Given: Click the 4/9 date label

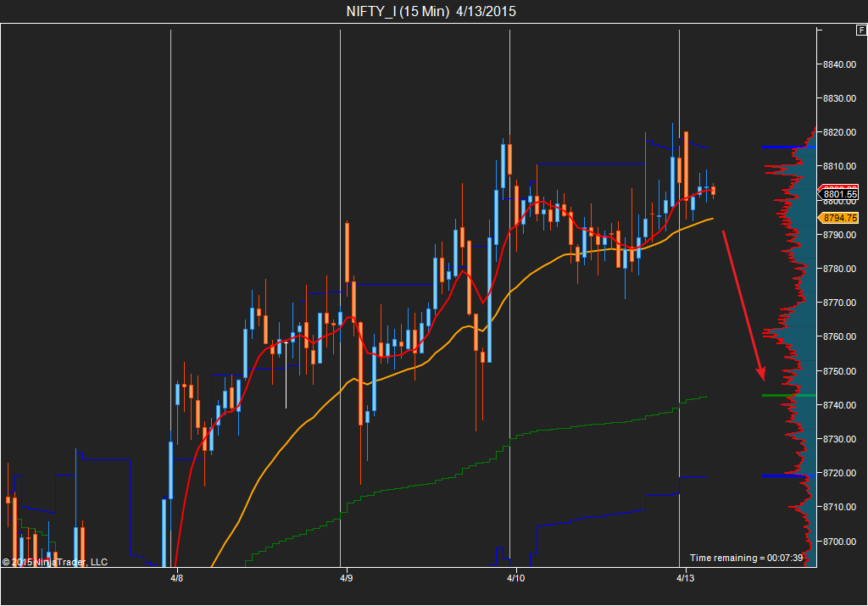Looking at the screenshot, I should (x=346, y=578).
